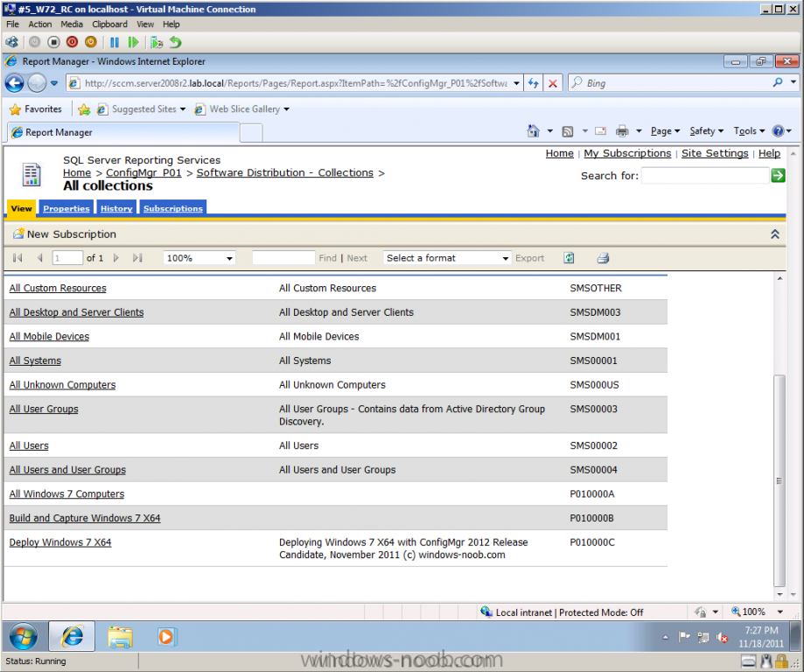Go to last report page arrow

(137, 258)
